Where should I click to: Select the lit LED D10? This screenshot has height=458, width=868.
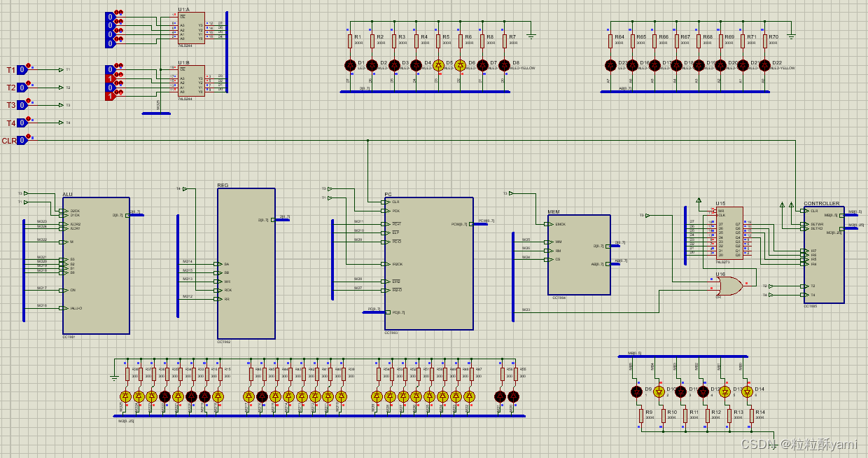pos(659,391)
